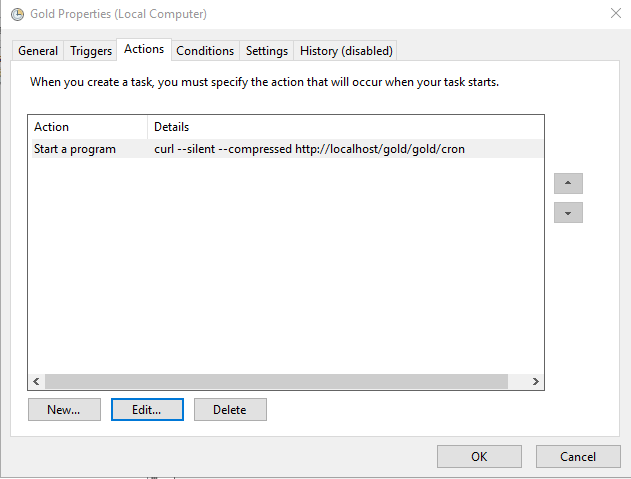Click the horizontal scrollbar left arrow
This screenshot has height=479, width=631.
[36, 381]
